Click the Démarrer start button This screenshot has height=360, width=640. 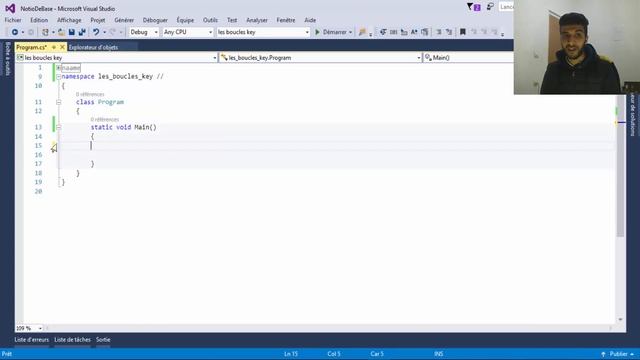(331, 32)
